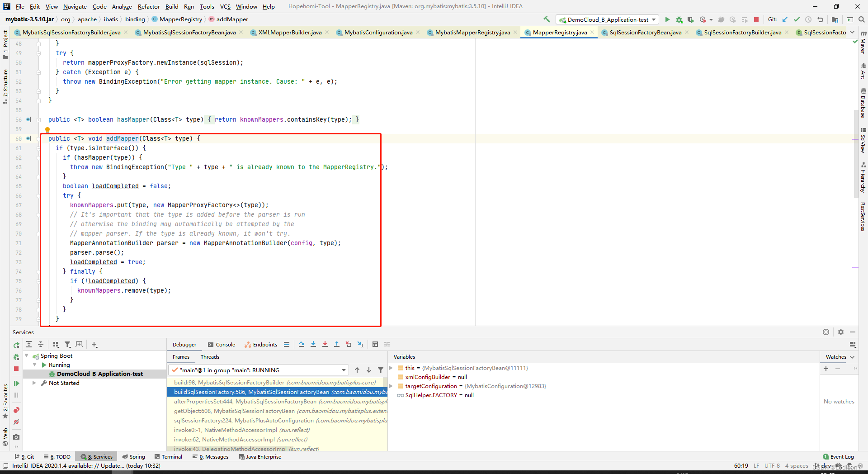Click Force Step Into red arrow icon
Image resolution: width=868 pixels, height=474 pixels.
point(325,344)
